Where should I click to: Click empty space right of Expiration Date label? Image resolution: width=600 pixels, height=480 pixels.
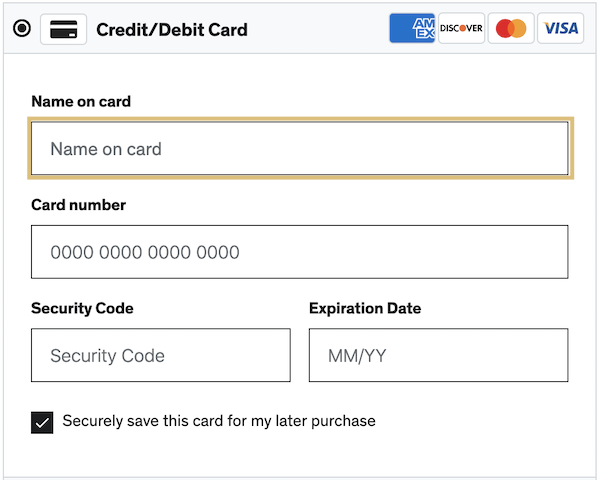pos(500,308)
